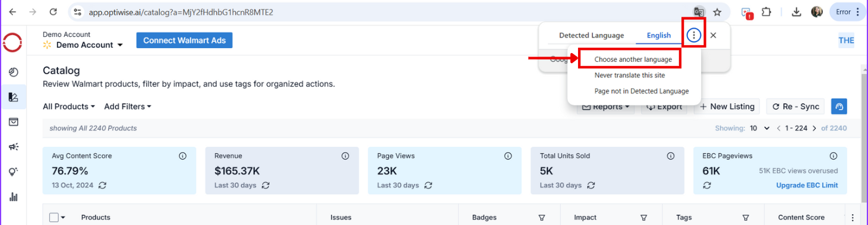868x225 pixels.
Task: Click the address bar URL field
Action: pyautogui.click(x=380, y=12)
